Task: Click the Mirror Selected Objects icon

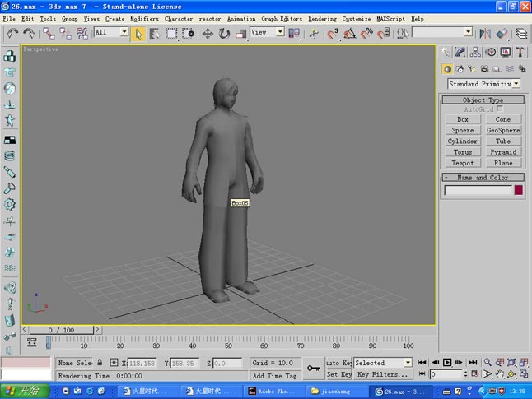Action: coord(485,34)
